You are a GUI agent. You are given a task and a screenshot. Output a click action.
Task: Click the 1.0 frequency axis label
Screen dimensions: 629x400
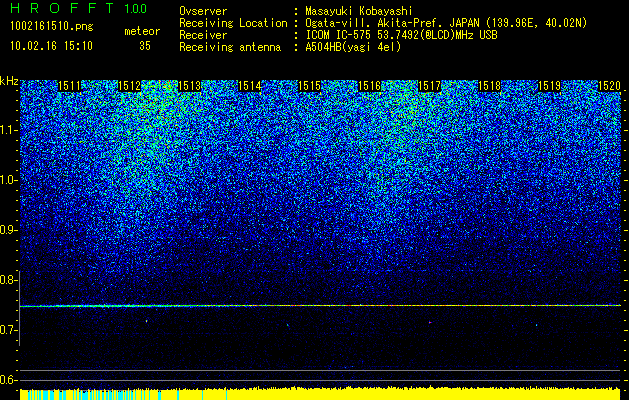pos(8,181)
